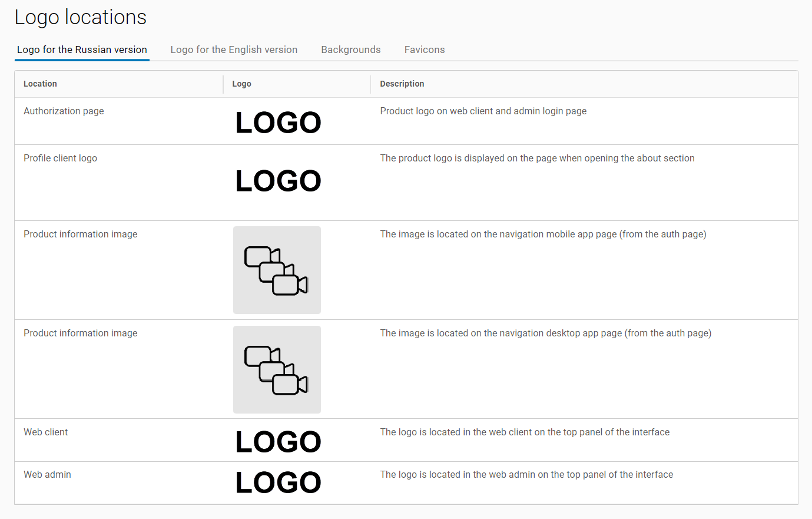
Task: Select the camera icon for mobile app navigation
Action: coord(277,270)
